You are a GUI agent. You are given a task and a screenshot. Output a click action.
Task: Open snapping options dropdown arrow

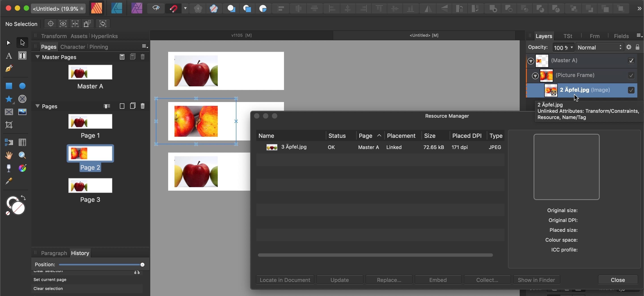pos(185,9)
